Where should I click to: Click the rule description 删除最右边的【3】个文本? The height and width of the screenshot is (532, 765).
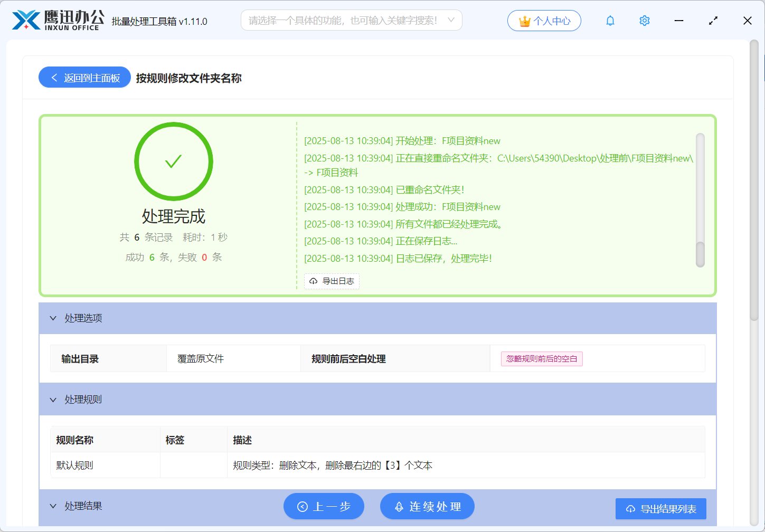[x=379, y=465]
